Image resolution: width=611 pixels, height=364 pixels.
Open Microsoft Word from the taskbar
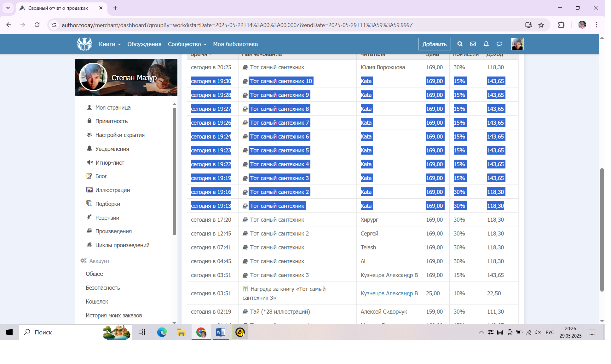221,332
